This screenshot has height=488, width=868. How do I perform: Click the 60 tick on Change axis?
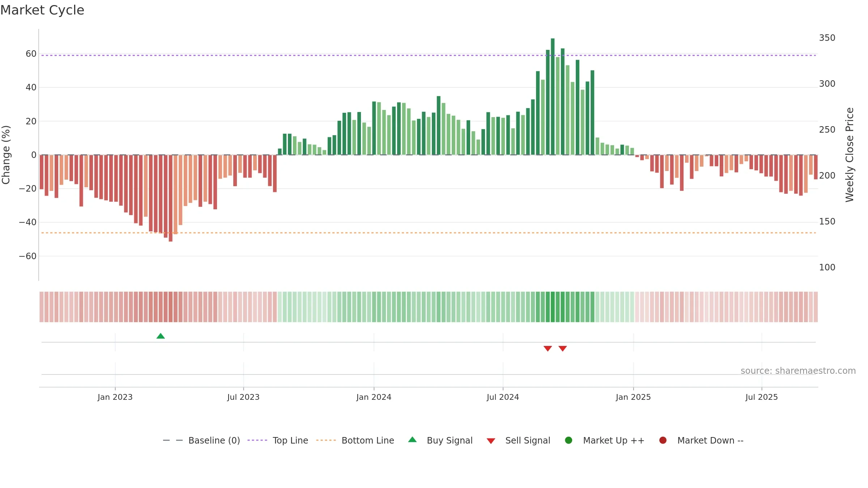point(31,54)
